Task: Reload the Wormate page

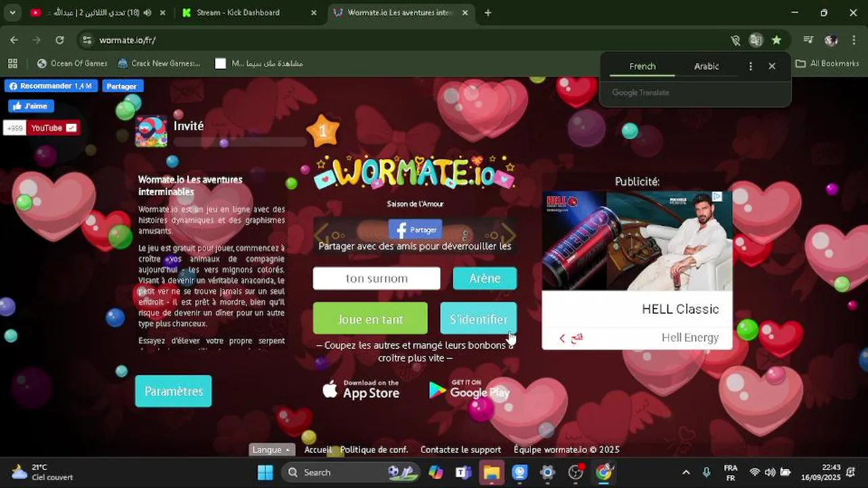Action: point(60,40)
